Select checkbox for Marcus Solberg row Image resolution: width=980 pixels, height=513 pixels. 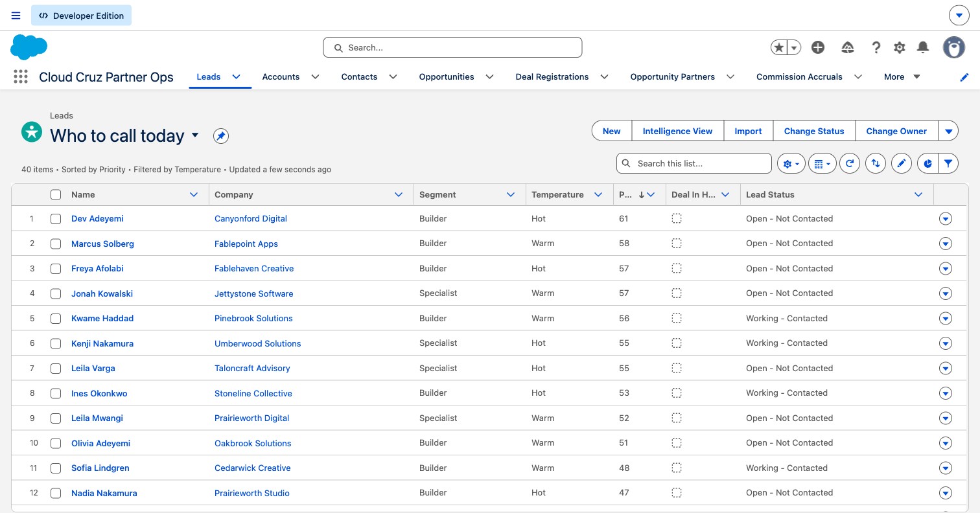pyautogui.click(x=56, y=244)
